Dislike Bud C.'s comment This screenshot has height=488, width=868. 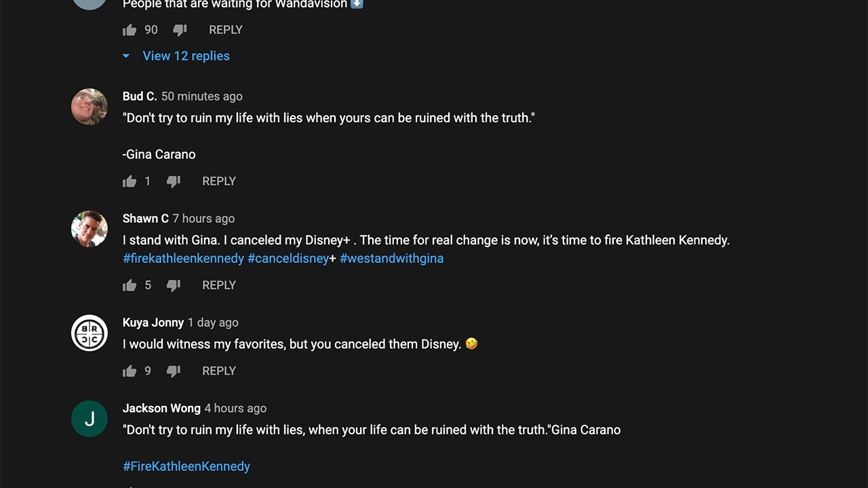tap(174, 182)
